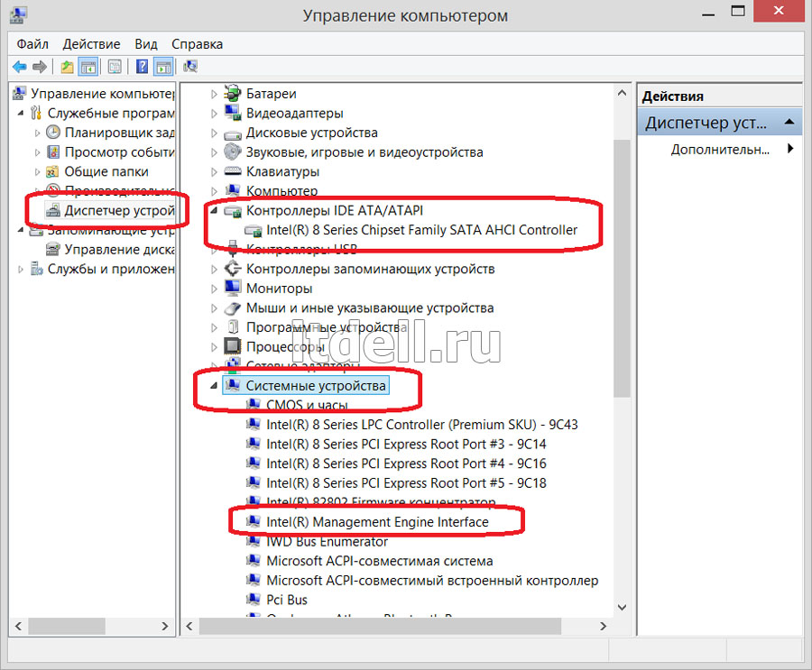Expand the Мониторы category
This screenshot has width=812, height=670.
click(x=214, y=289)
